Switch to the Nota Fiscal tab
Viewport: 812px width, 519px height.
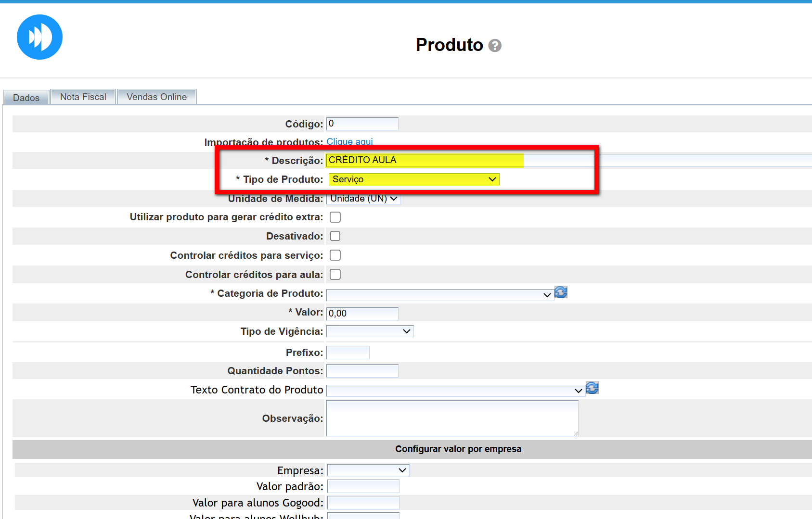[83, 97]
